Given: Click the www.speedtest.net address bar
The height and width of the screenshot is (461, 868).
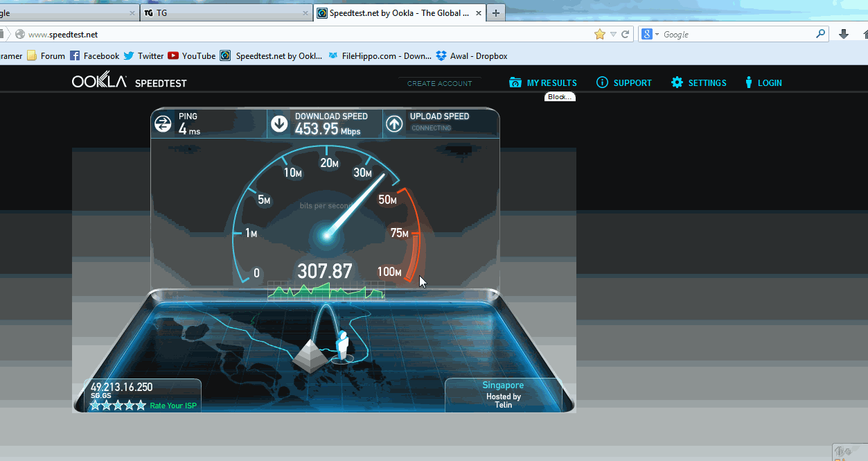Looking at the screenshot, I should (x=305, y=34).
